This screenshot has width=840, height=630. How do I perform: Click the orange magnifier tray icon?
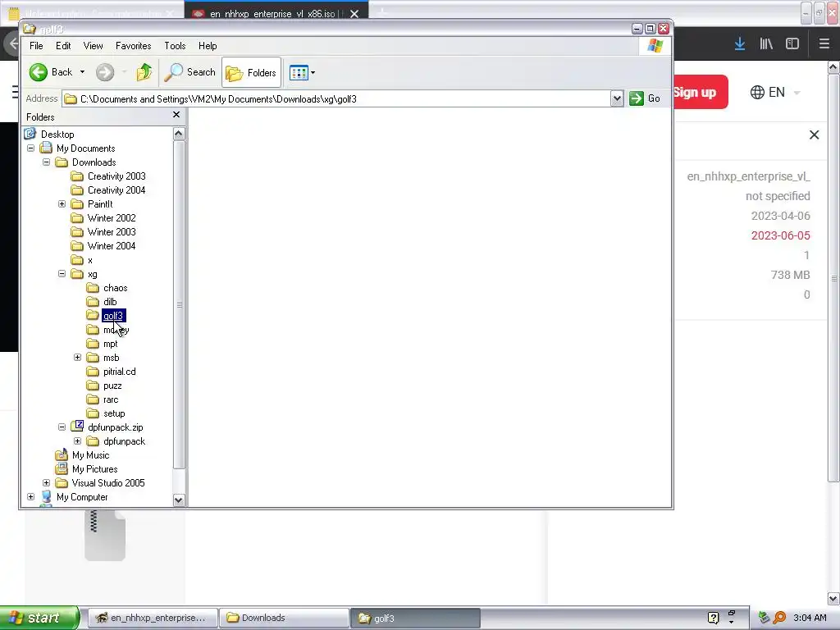point(780,618)
